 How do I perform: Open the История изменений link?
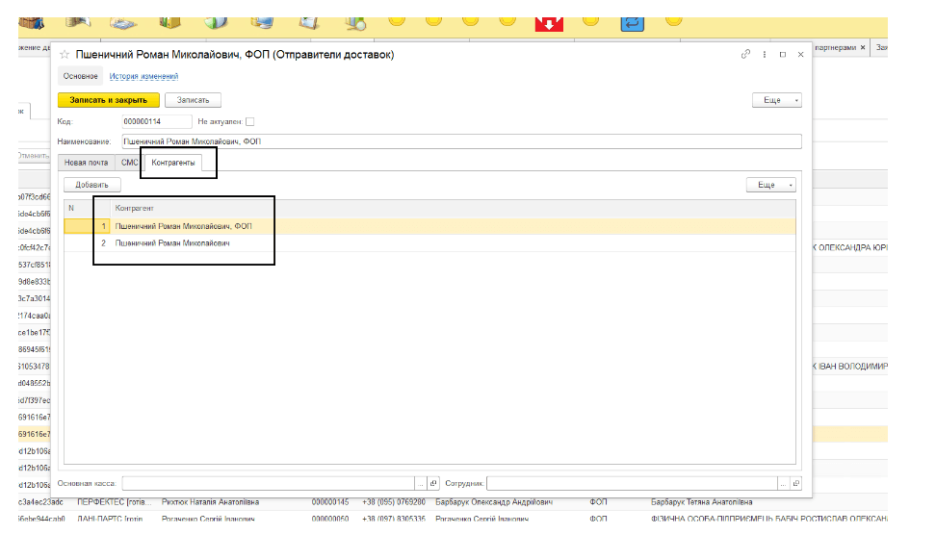143,76
